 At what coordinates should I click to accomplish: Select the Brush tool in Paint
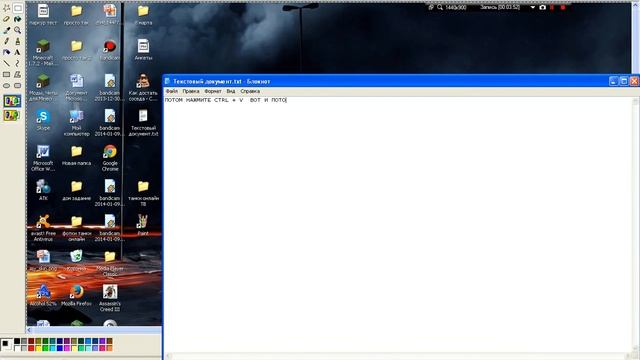[18, 41]
